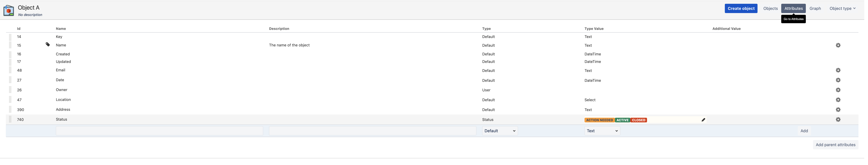Click the Add button for new attribute

(807, 131)
